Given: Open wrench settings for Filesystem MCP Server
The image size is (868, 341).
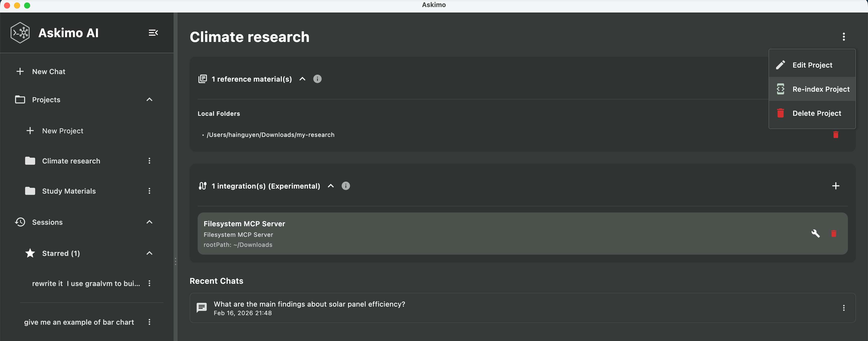Looking at the screenshot, I should coord(816,234).
